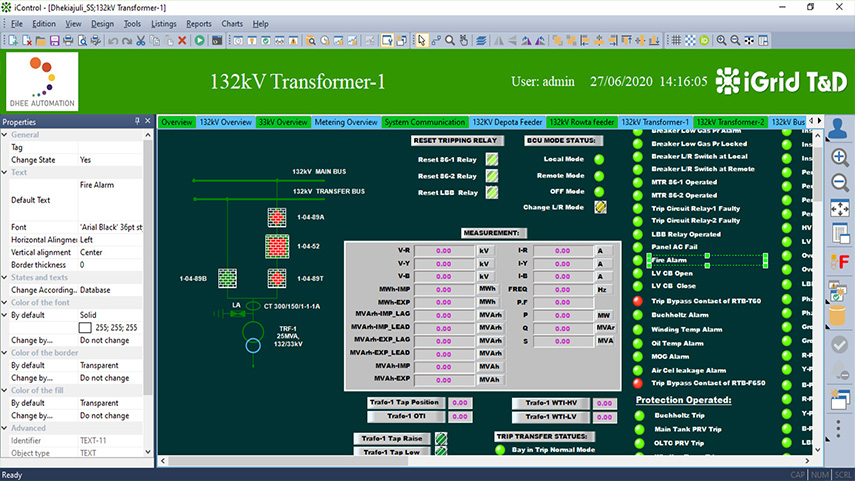The height and width of the screenshot is (481, 855).
Task: Click the undo arrow in the toolbar
Action: (x=113, y=40)
